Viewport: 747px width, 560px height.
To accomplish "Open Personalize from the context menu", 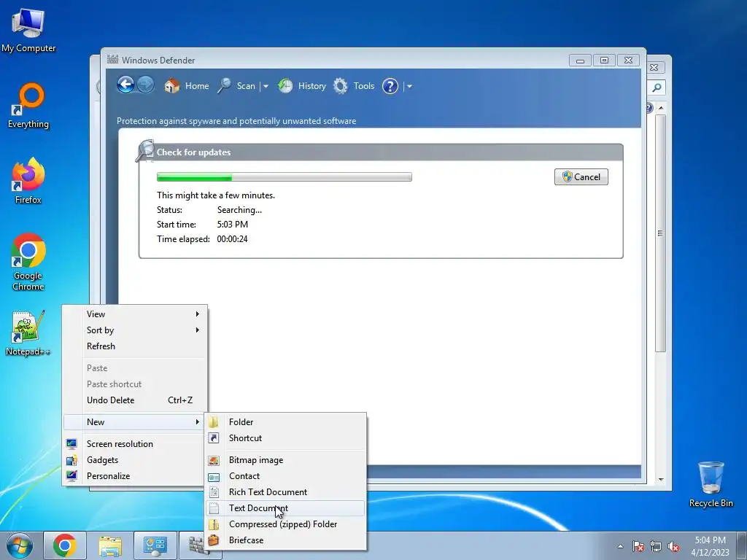I will pos(135,476).
